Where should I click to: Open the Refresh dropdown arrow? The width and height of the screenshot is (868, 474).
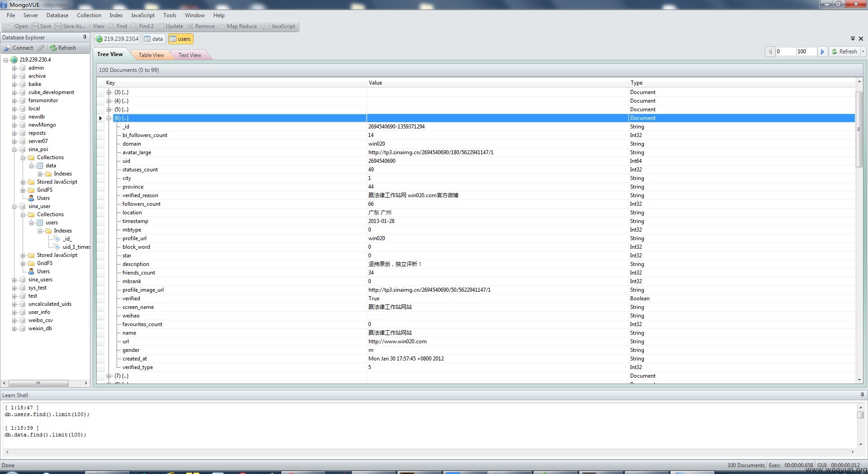pyautogui.click(x=863, y=52)
